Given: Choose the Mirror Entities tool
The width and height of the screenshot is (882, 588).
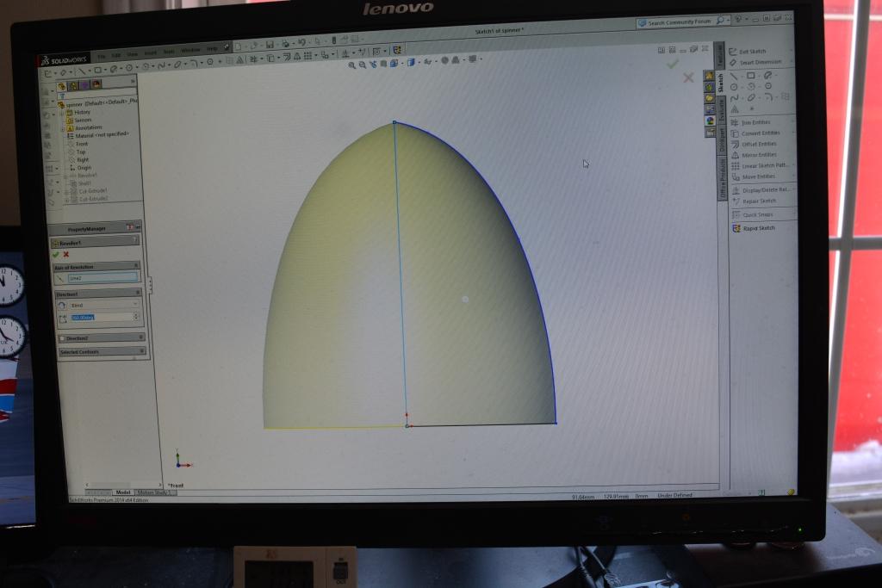Looking at the screenshot, I should click(x=734, y=155).
